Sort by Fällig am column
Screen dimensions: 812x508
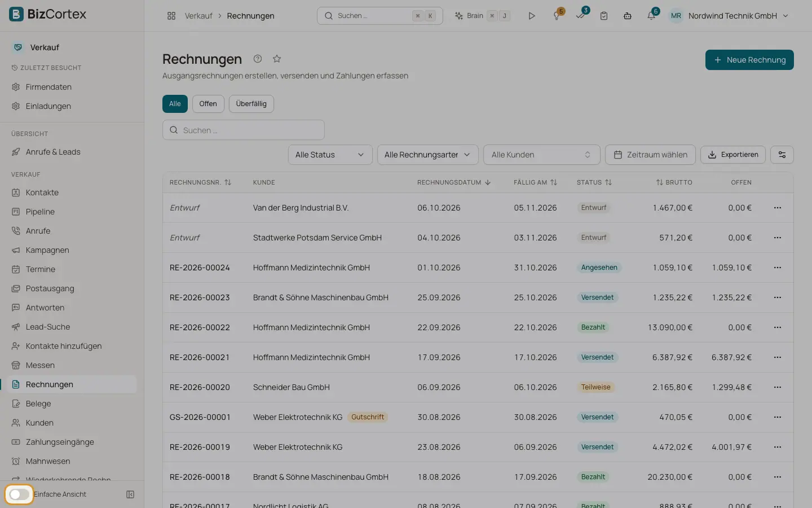pyautogui.click(x=535, y=182)
